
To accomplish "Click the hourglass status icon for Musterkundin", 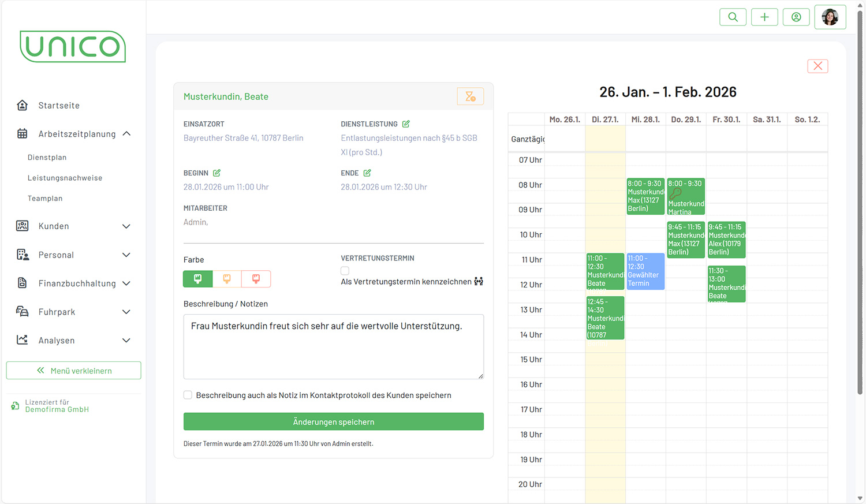I will (x=470, y=96).
